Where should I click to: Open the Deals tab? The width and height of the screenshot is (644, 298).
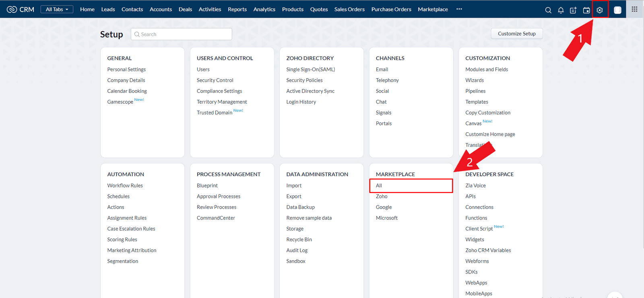pyautogui.click(x=185, y=9)
